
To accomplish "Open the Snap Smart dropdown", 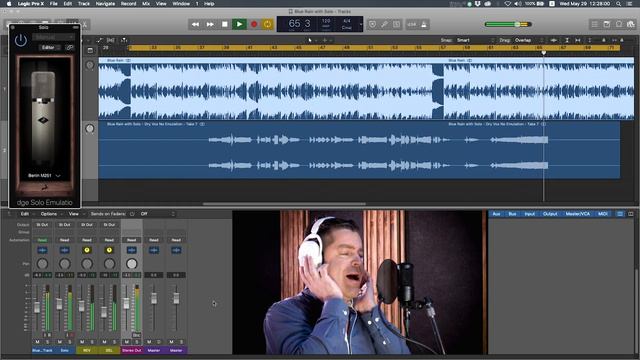I will tap(476, 40).
